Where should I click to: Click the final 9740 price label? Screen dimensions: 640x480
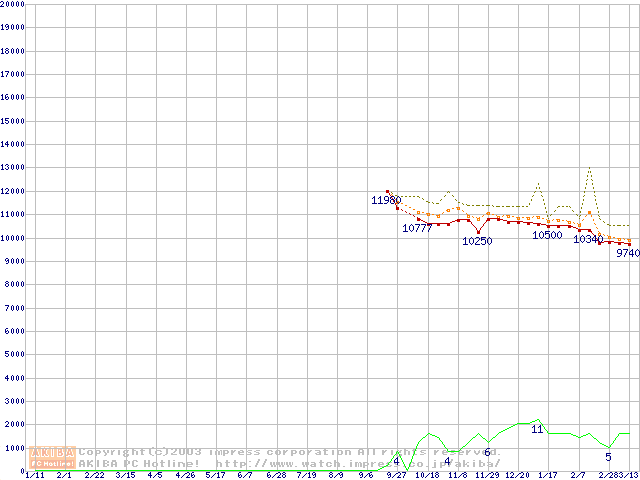pyautogui.click(x=627, y=253)
